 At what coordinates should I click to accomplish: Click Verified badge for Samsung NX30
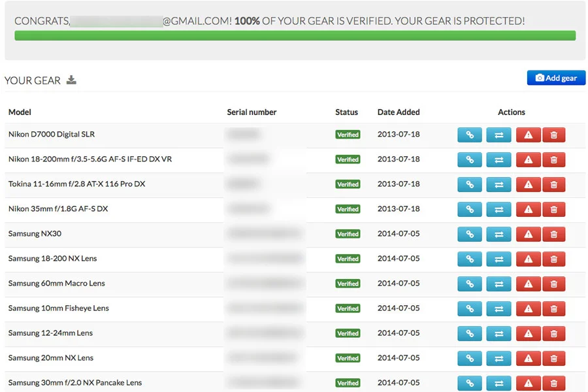[x=348, y=234]
